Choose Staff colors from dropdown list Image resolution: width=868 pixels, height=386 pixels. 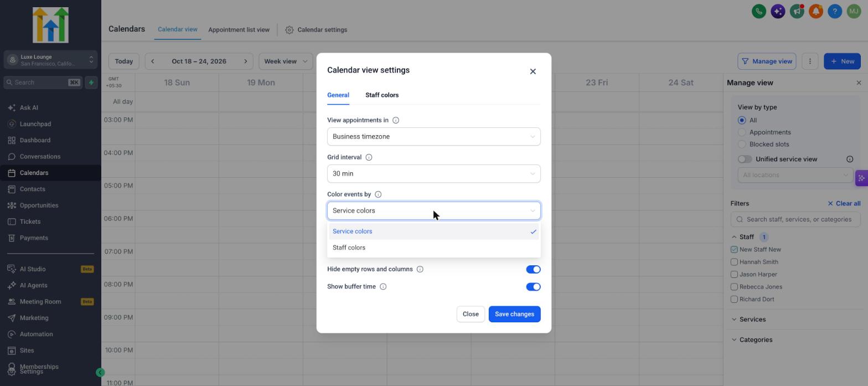click(x=433, y=248)
